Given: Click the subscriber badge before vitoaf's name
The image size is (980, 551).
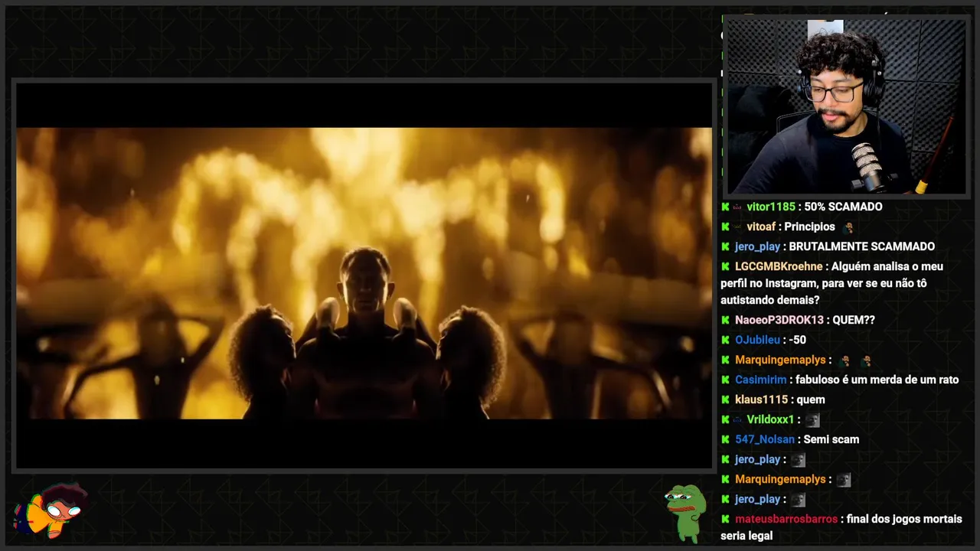Looking at the screenshot, I should (738, 227).
